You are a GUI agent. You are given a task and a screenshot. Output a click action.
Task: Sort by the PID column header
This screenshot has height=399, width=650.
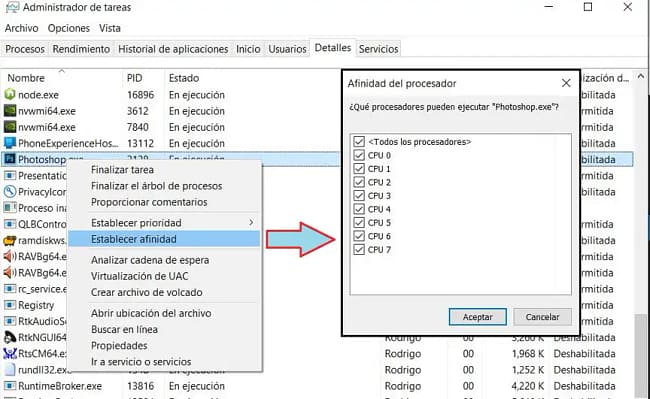point(143,78)
